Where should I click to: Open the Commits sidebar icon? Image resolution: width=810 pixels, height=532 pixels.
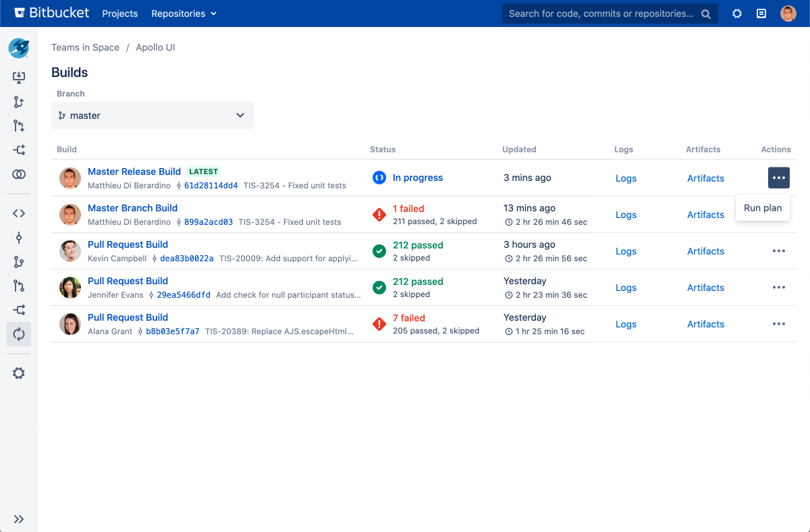[x=19, y=238]
